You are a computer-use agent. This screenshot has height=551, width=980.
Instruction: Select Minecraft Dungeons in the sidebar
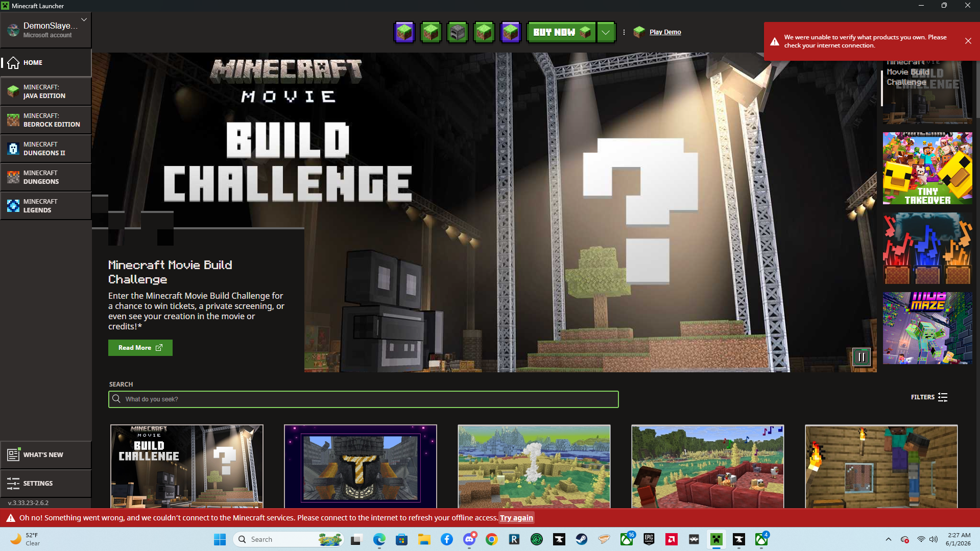click(46, 177)
